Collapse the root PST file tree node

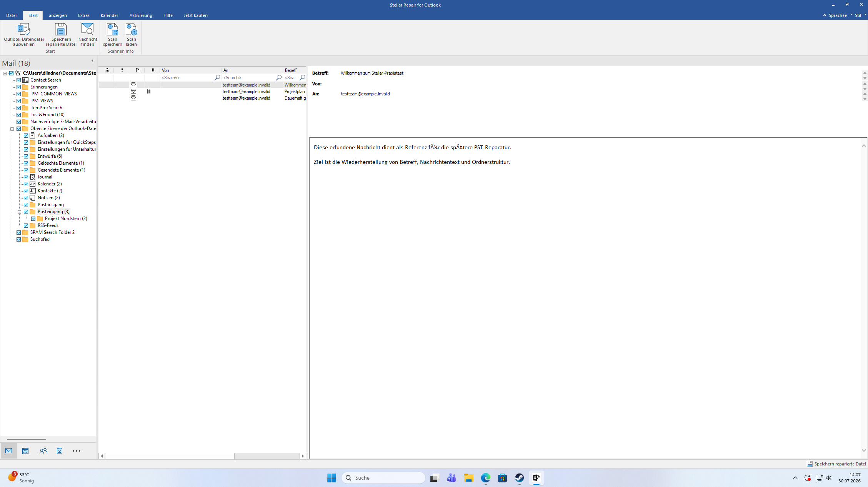tap(5, 73)
